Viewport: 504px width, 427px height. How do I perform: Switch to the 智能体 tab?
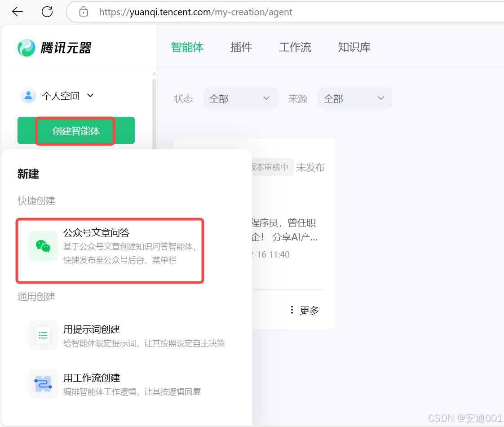187,47
